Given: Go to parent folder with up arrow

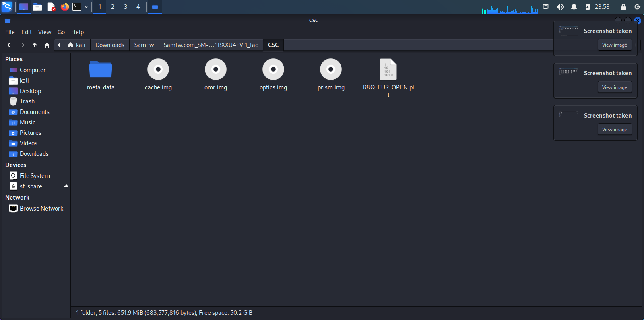Looking at the screenshot, I should tap(35, 45).
